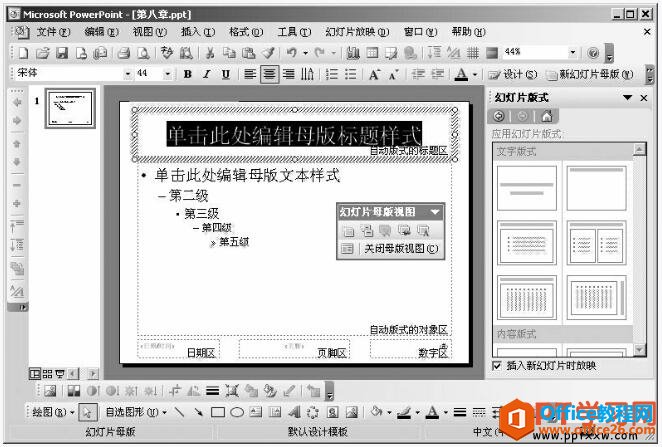Click 新幻灯片母版 button
The width and height of the screenshot is (662, 447).
[590, 75]
